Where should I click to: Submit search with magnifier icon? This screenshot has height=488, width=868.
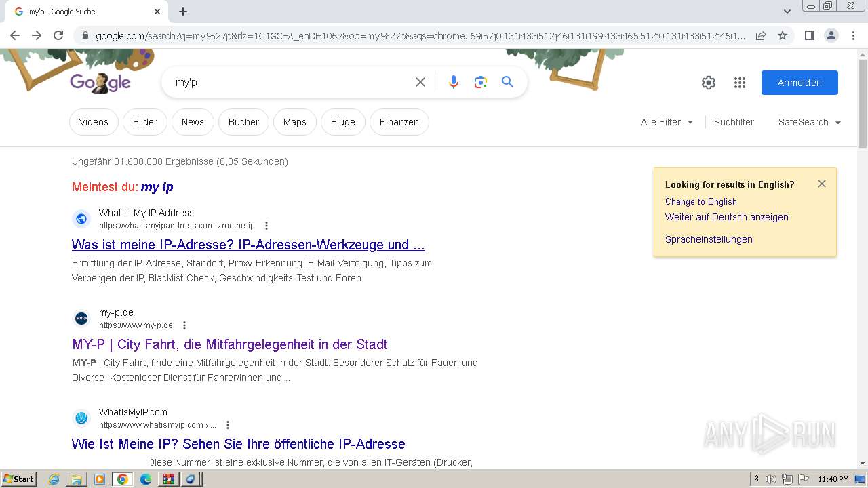507,82
